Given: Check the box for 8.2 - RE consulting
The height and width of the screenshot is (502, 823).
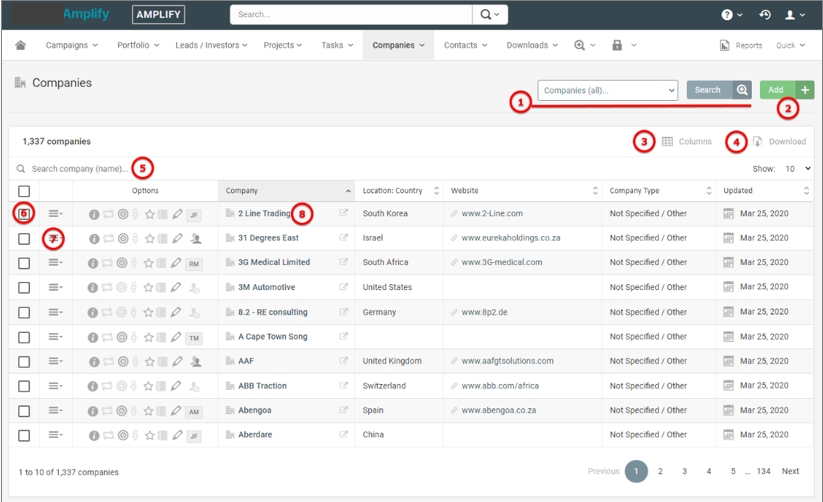Looking at the screenshot, I should coord(24,312).
